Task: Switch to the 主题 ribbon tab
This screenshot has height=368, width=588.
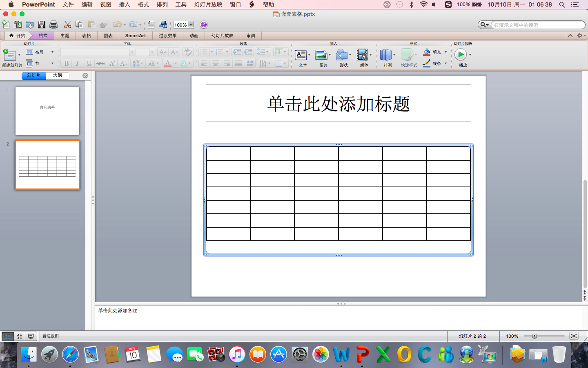Action: click(65, 36)
